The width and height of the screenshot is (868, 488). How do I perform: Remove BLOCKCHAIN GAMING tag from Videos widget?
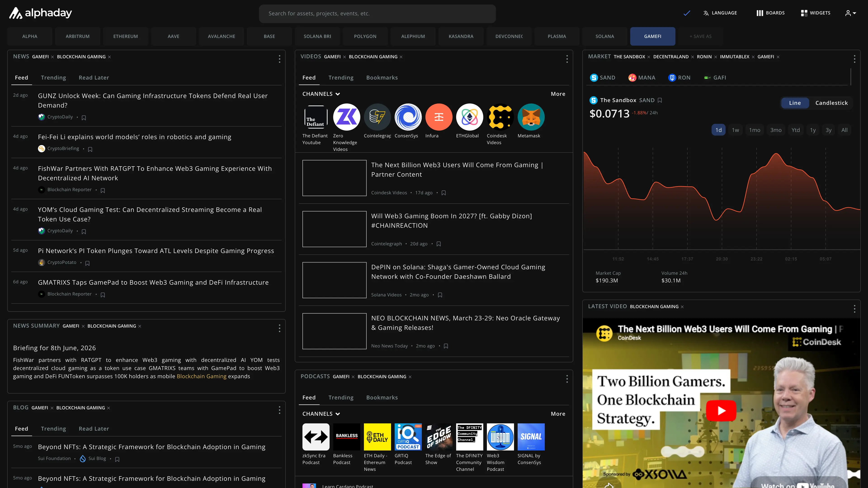pos(401,57)
